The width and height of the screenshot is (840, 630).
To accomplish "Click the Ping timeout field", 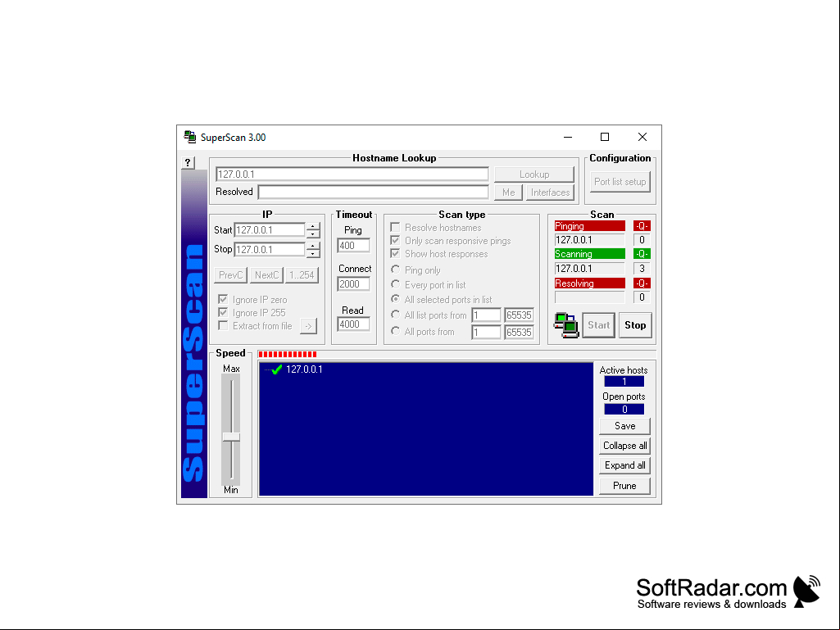I will (x=353, y=246).
